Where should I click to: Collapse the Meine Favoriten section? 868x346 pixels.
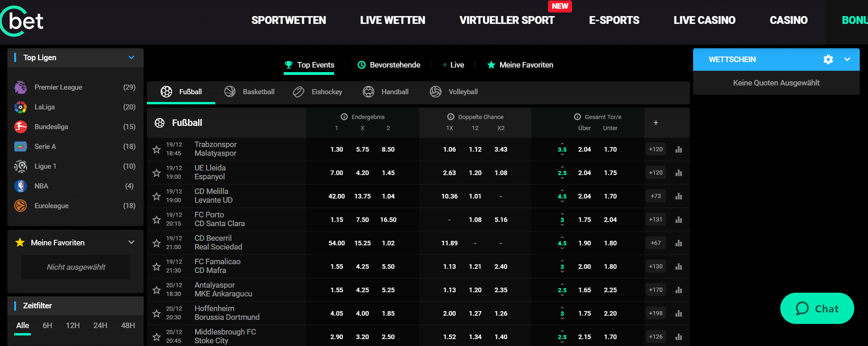(131, 242)
